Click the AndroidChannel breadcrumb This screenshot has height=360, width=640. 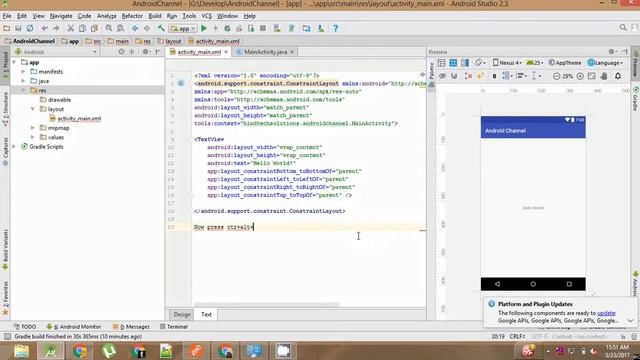tap(30, 41)
